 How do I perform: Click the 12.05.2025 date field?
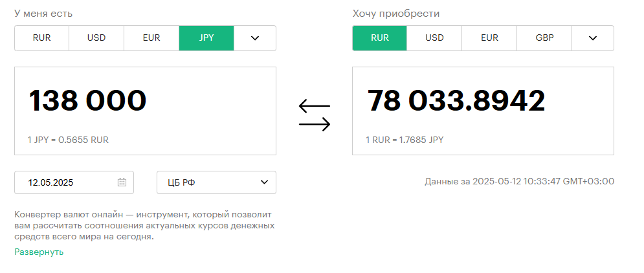[x=74, y=182]
